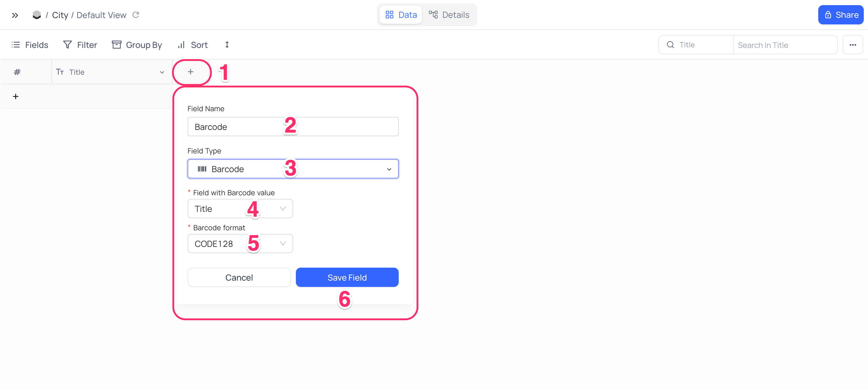Click the search magnifier icon
This screenshot has width=868, height=390.
point(670,45)
